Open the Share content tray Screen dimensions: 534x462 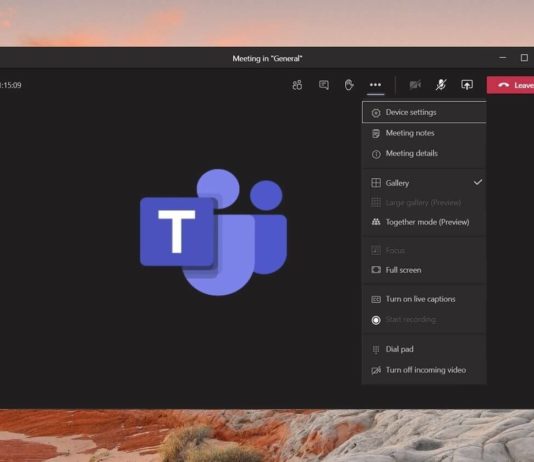click(x=467, y=85)
